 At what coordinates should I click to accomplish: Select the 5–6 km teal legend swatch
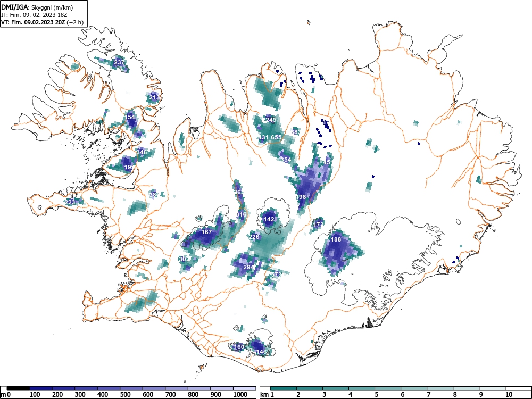pyautogui.click(x=388, y=388)
